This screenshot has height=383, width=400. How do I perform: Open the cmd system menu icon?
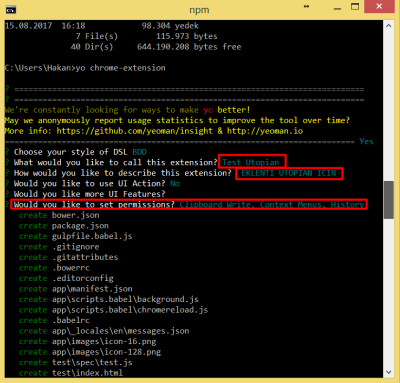(11, 10)
